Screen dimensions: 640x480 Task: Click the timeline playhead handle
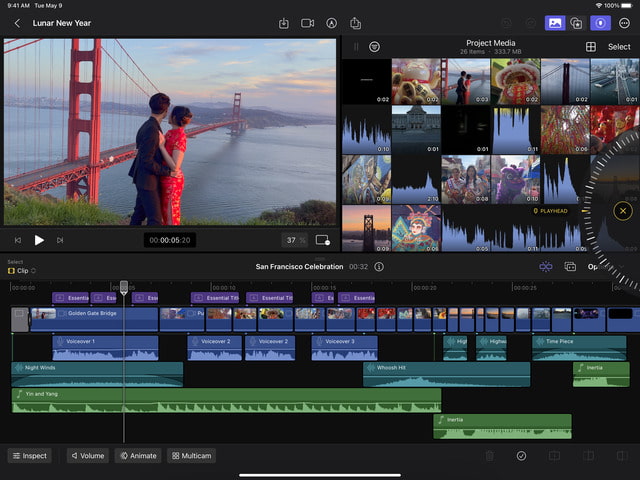pos(124,287)
